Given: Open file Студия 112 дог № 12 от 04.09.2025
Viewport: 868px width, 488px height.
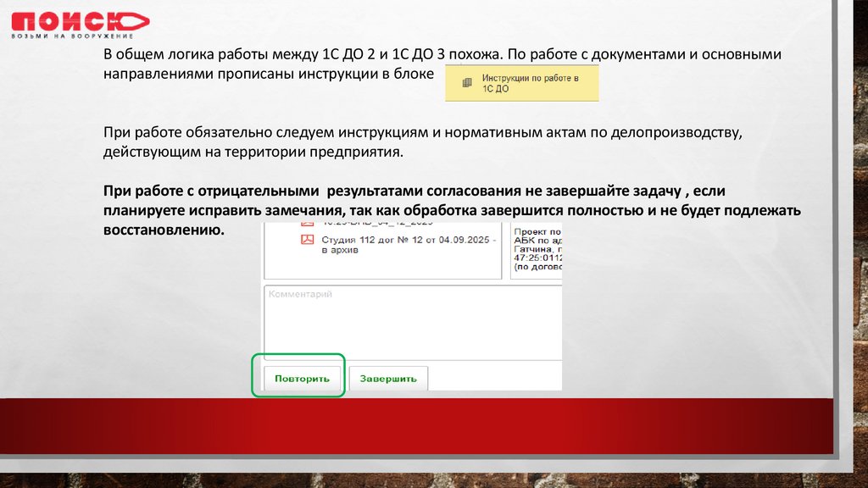Looking at the screenshot, I should [409, 245].
